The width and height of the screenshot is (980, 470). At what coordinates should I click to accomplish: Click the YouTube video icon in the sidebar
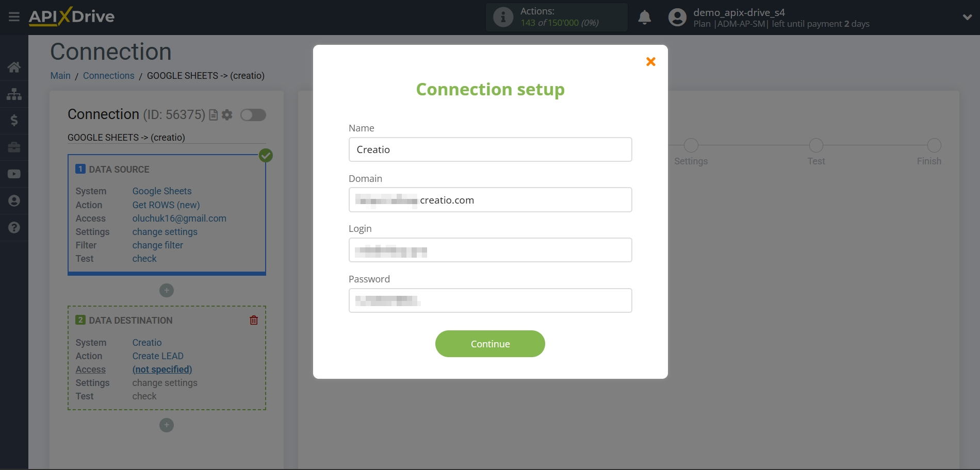point(14,174)
